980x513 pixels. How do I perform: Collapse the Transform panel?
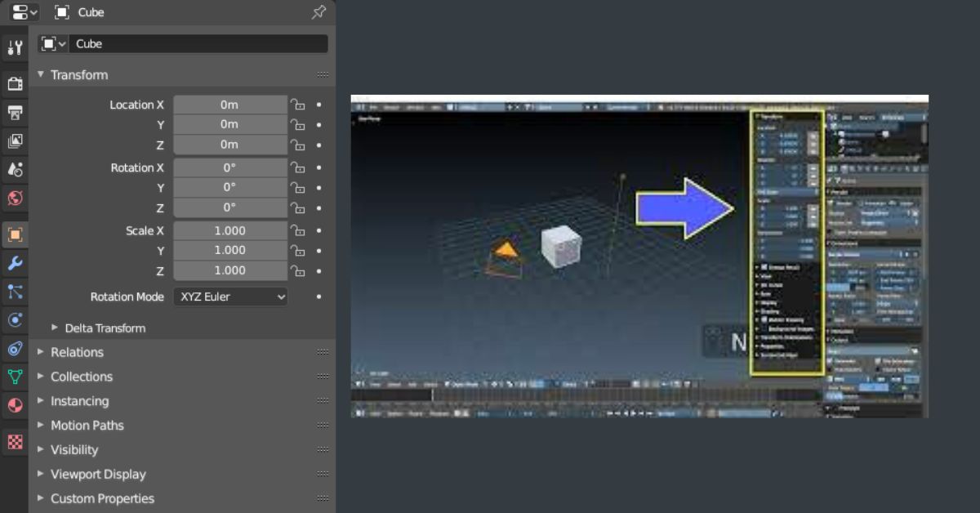coord(41,74)
